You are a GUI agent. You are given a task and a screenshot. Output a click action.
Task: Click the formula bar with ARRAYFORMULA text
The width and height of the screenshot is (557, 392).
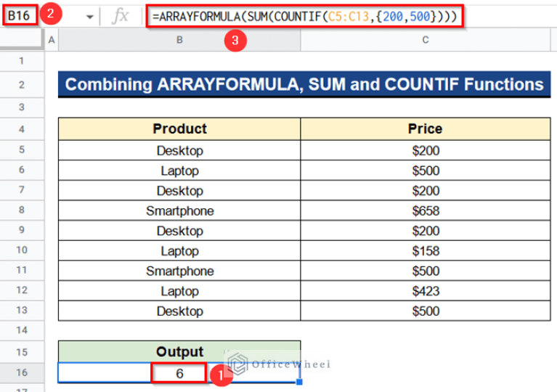click(x=305, y=16)
